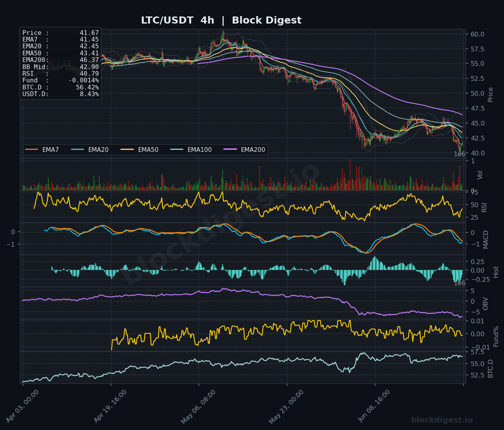Click the MACD axis label
Screen dimensions: 504x430
pyautogui.click(x=486, y=239)
